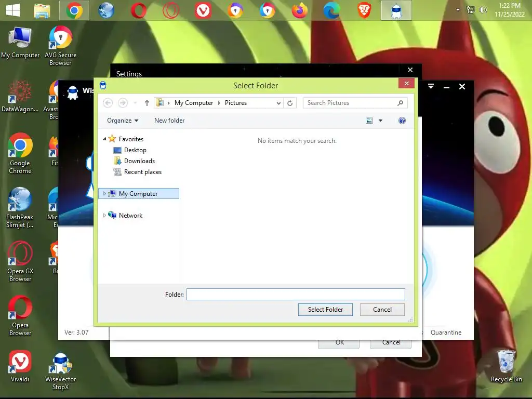The width and height of the screenshot is (532, 399).
Task: Open Opera Browser desktop shortcut
Action: 20,315
